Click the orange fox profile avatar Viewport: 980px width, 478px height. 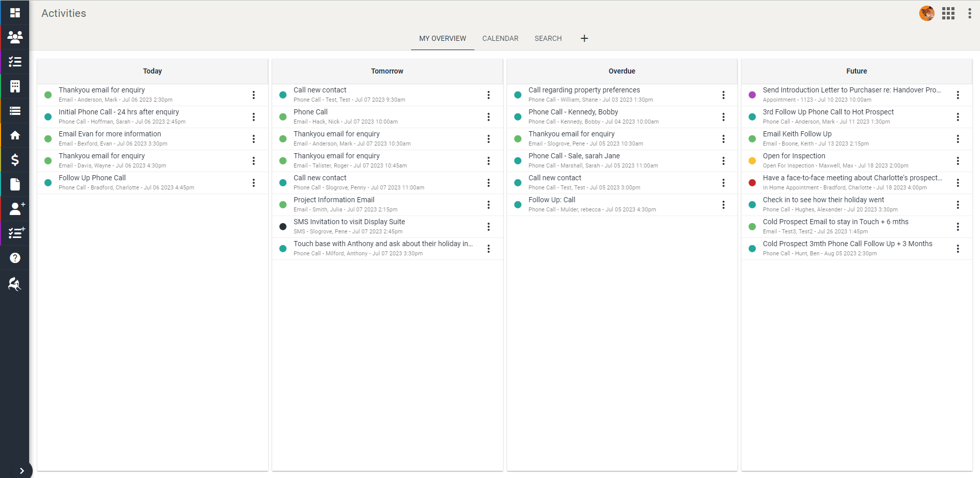[926, 13]
